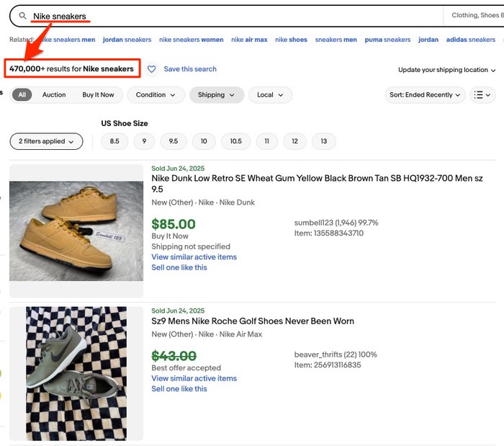
Task: Open the Shipping filter dropdown
Action: 216,95
